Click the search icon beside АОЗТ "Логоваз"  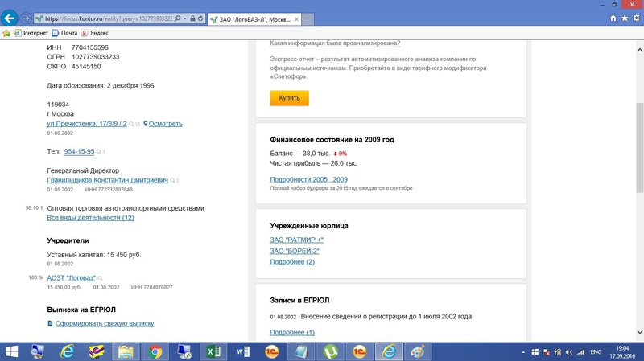(x=100, y=278)
